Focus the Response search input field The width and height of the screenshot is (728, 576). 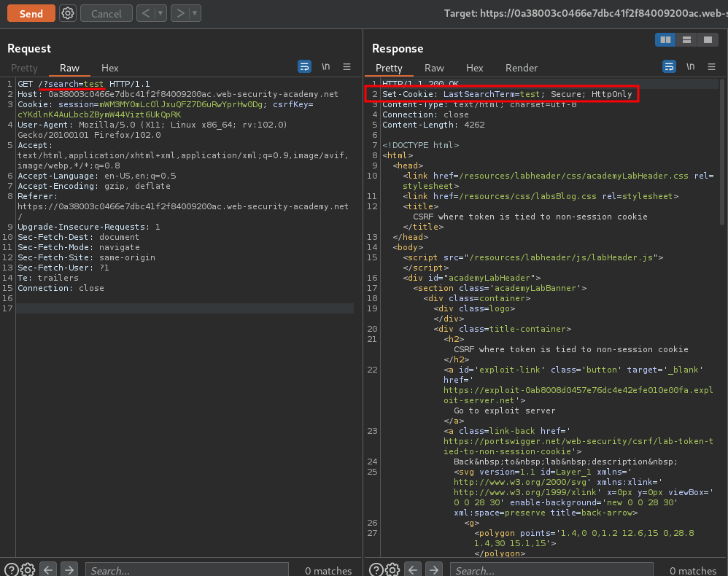coord(551,570)
